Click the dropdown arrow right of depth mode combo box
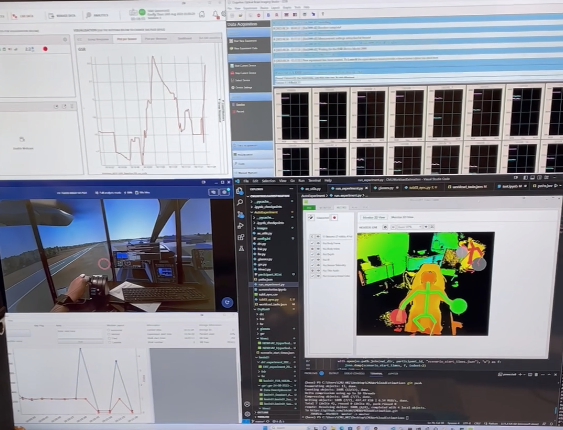This screenshot has height=430, width=563. (426, 227)
